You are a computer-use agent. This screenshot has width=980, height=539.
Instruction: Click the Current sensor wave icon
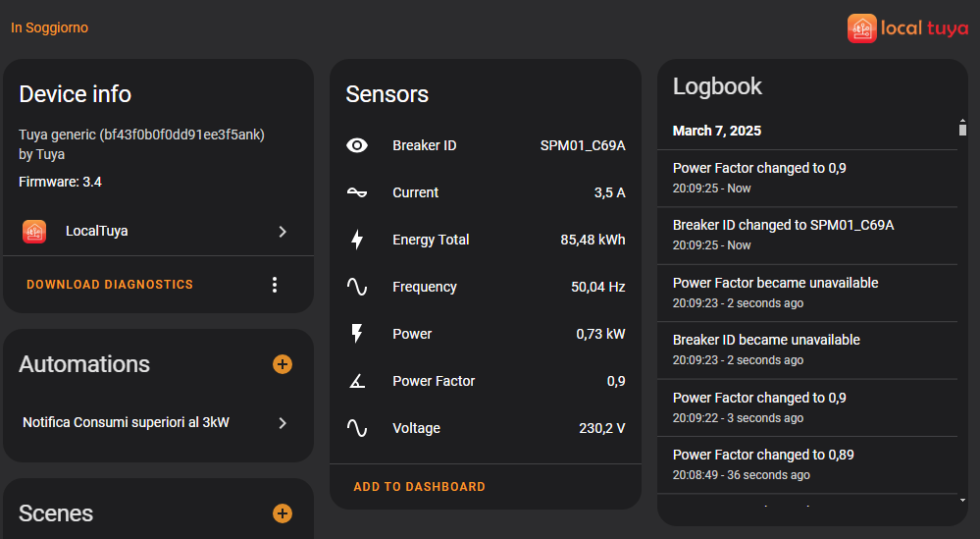[x=357, y=192]
